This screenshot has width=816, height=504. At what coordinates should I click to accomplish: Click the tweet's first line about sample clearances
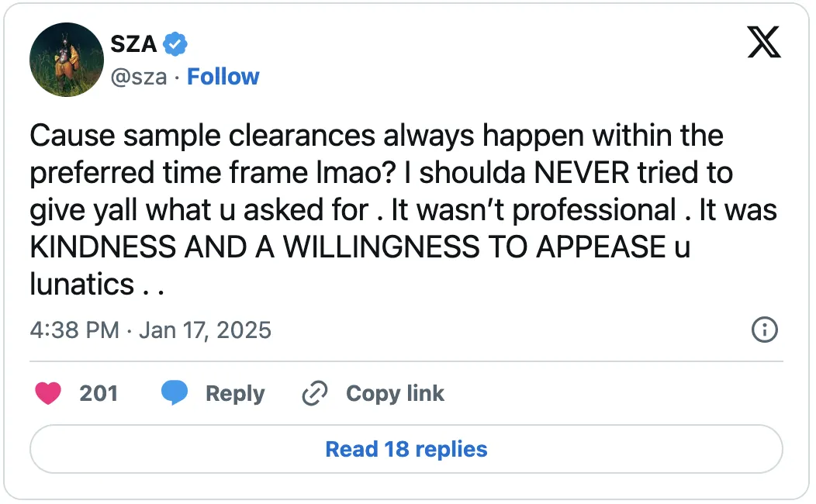pos(376,136)
